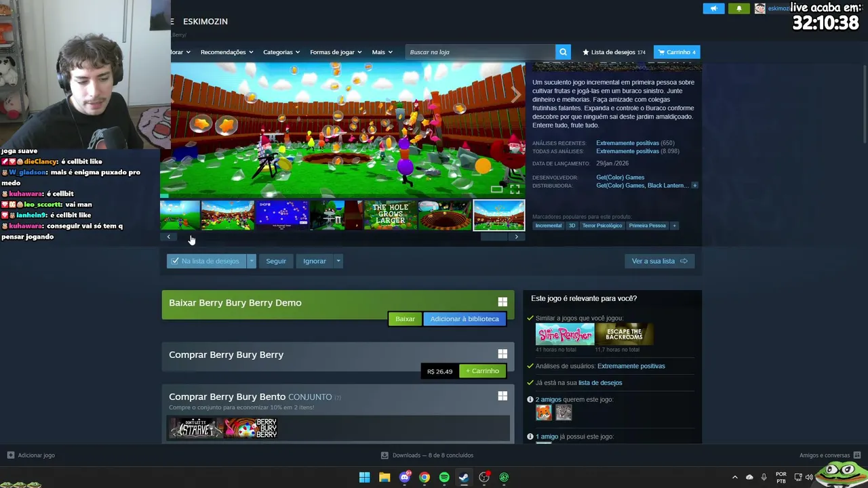The height and width of the screenshot is (488, 868).
Task: Click the microphone icon in system tray
Action: coord(764,477)
